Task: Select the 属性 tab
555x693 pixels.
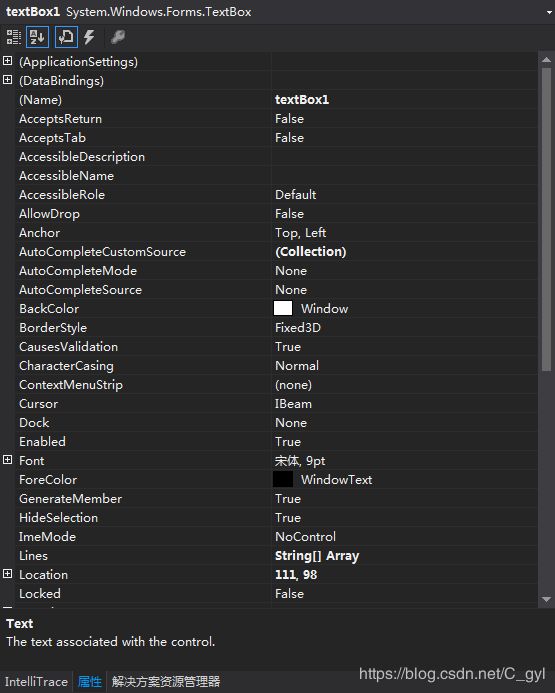Action: click(x=90, y=682)
